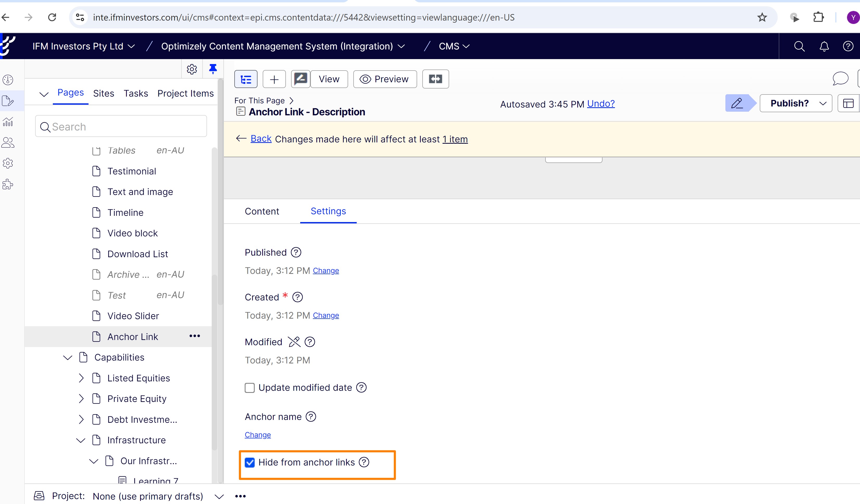The height and width of the screenshot is (504, 860).
Task: Enable Update modified date checkbox
Action: click(x=250, y=388)
